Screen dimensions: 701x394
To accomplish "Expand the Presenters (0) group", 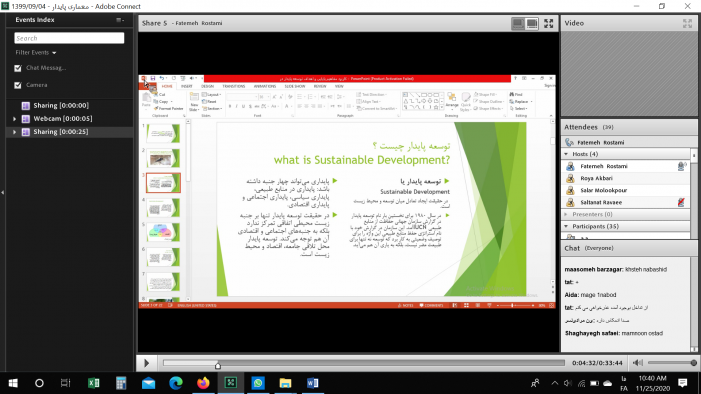I will point(566,214).
